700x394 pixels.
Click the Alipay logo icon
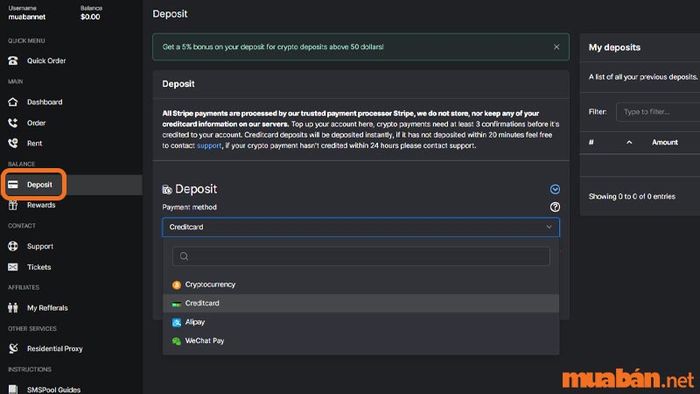coord(176,322)
